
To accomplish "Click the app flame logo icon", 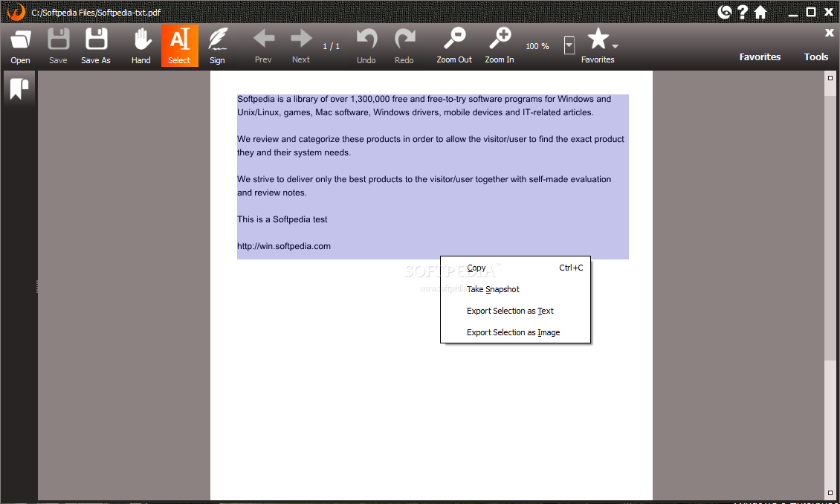I will coord(16,12).
